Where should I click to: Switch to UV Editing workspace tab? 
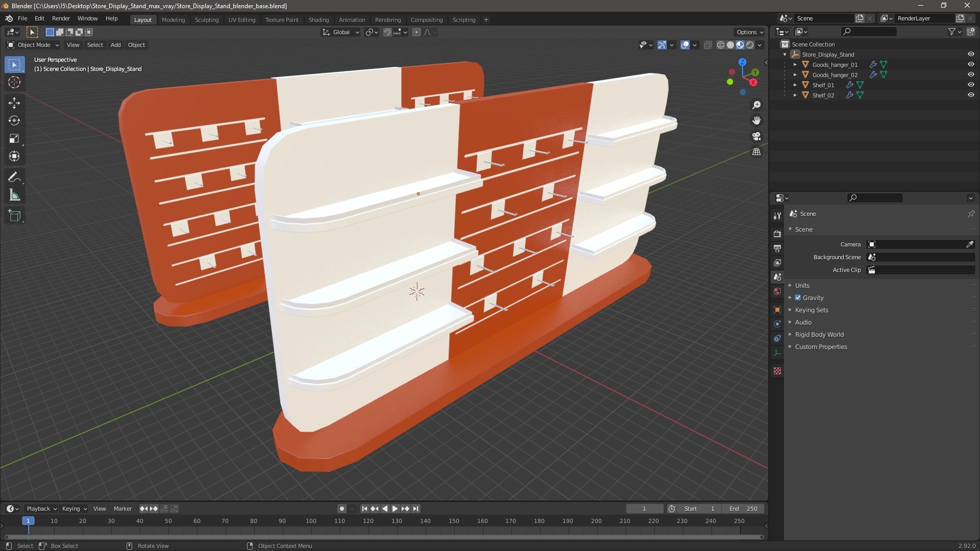pos(242,20)
